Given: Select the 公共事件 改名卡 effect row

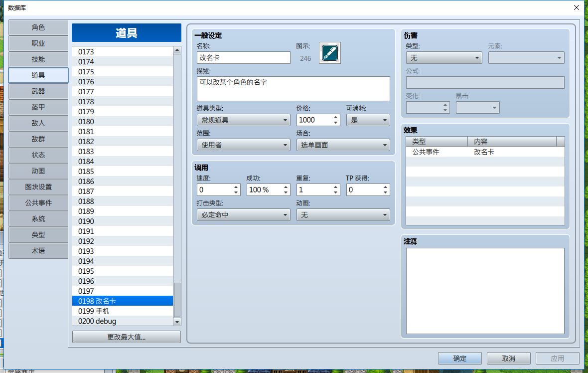Looking at the screenshot, I should click(485, 152).
